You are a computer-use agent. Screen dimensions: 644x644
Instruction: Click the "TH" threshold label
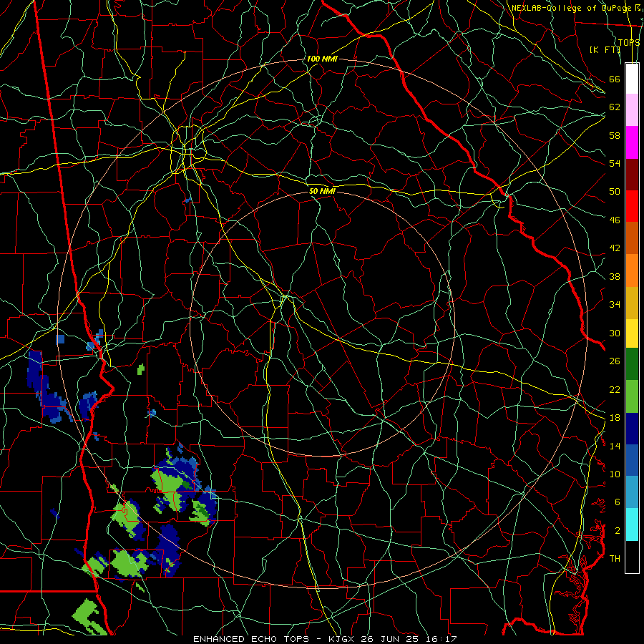click(615, 558)
